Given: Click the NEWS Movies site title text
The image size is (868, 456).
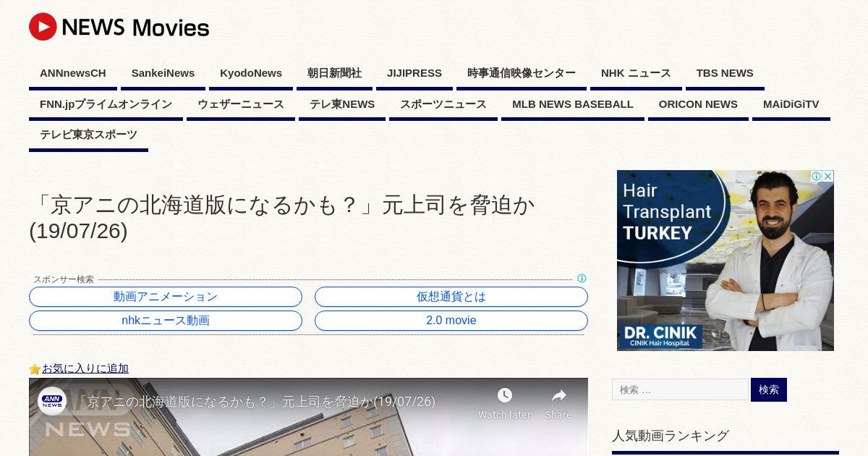Looking at the screenshot, I should tap(135, 28).
